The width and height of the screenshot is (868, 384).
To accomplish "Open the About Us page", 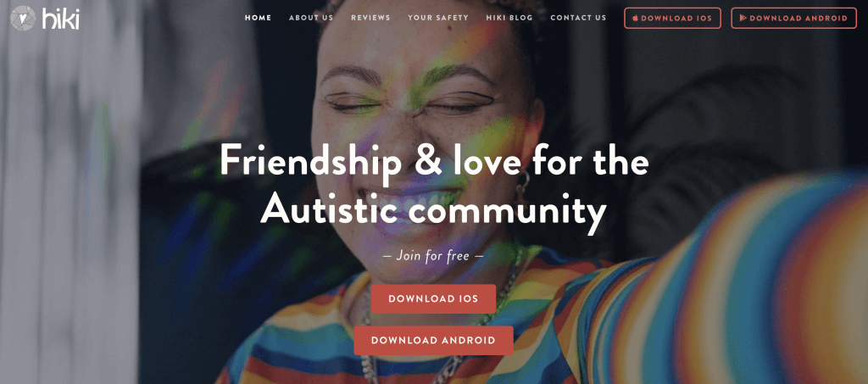I will tap(311, 18).
